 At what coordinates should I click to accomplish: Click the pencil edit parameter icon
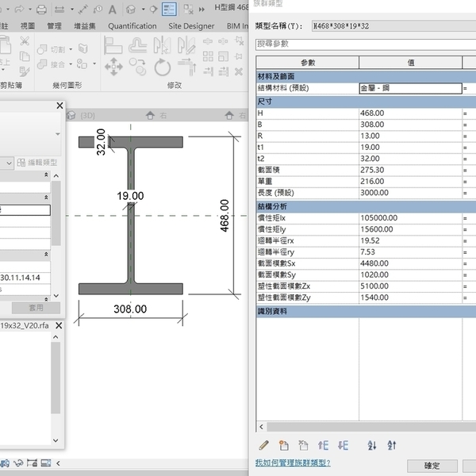click(x=263, y=446)
